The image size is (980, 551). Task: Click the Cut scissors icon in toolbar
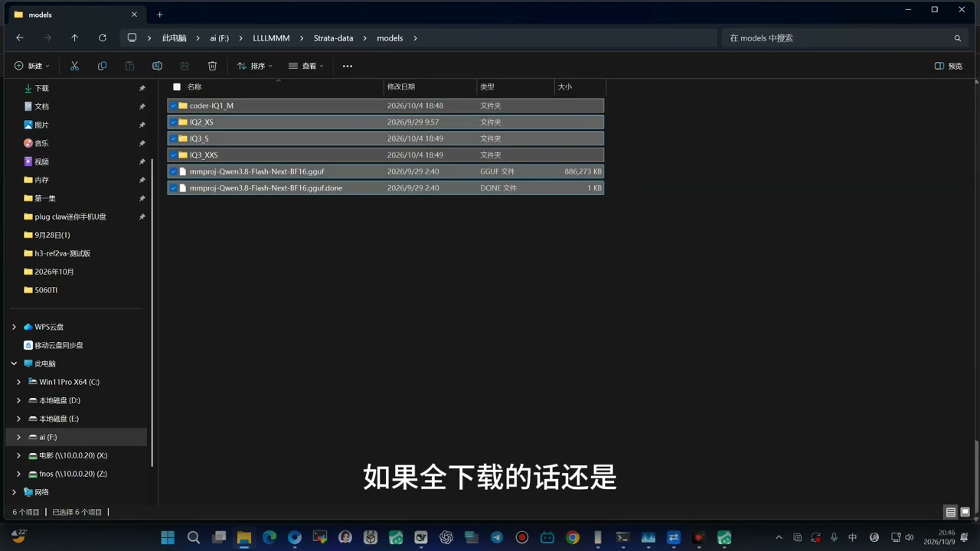(x=74, y=66)
